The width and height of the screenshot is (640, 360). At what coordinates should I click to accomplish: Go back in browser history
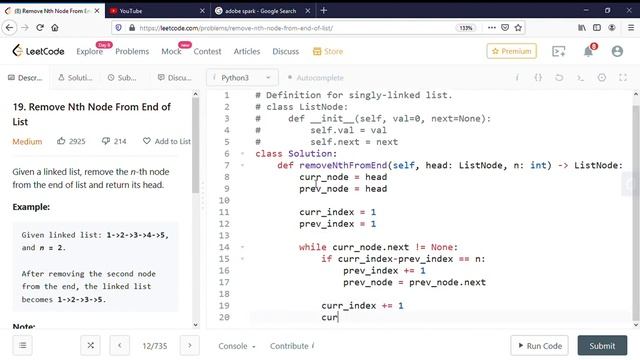click(x=9, y=28)
